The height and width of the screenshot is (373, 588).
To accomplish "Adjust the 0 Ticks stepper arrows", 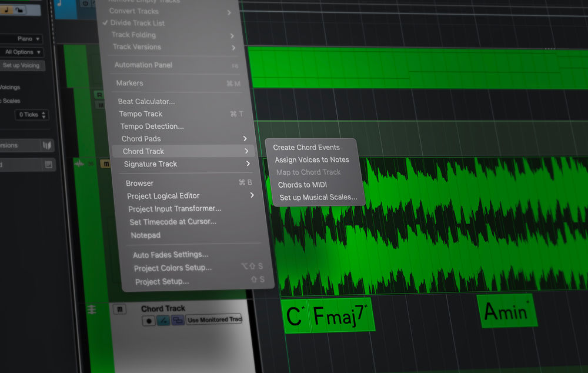I will click(x=44, y=115).
